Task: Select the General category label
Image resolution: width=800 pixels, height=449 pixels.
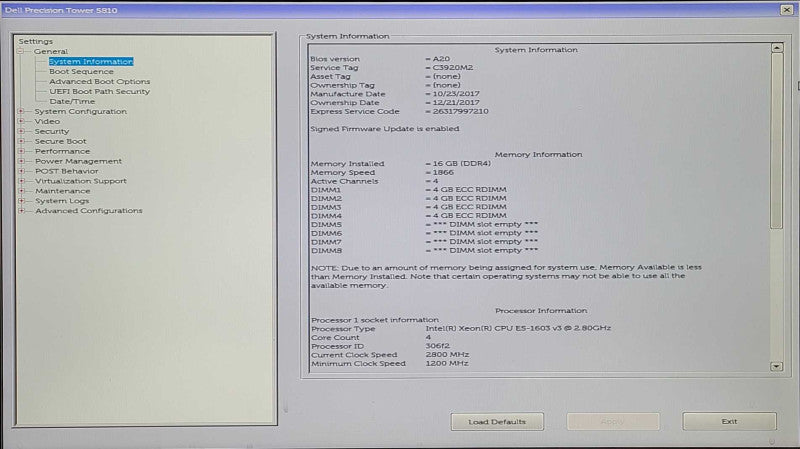Action: (51, 52)
